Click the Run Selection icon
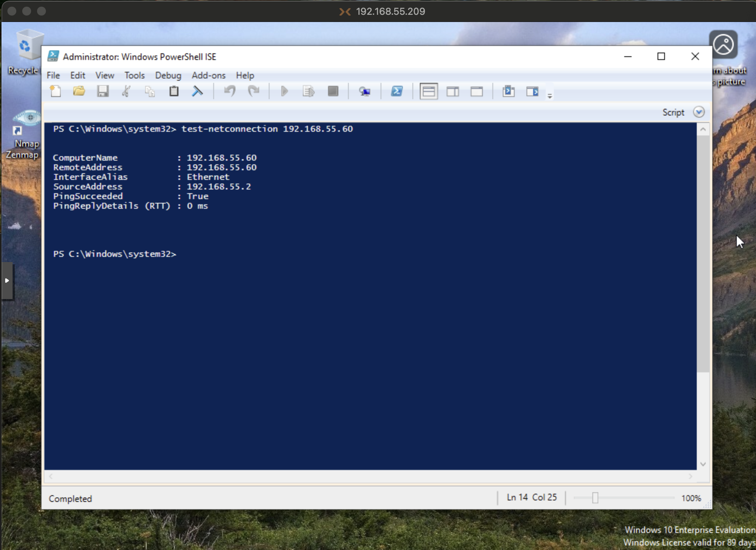756x550 pixels. (308, 91)
